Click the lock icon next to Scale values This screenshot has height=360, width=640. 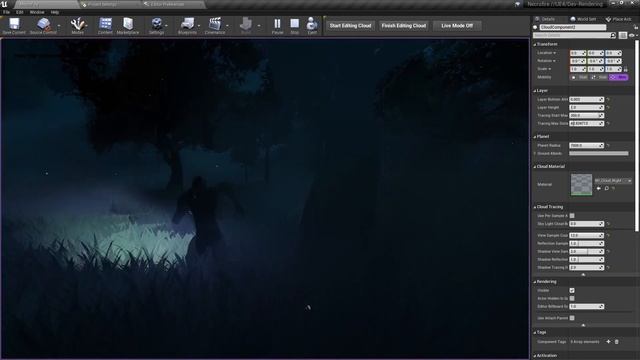(x=625, y=69)
